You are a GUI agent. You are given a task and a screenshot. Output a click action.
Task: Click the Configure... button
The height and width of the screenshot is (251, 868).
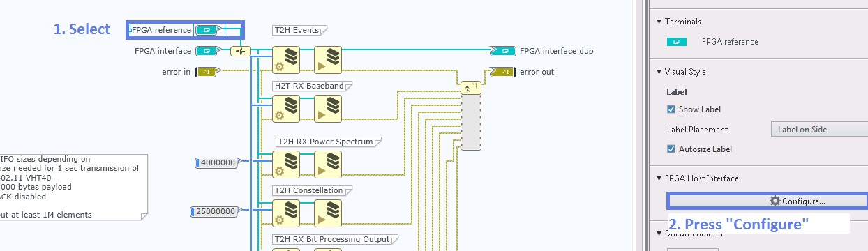pos(768,201)
